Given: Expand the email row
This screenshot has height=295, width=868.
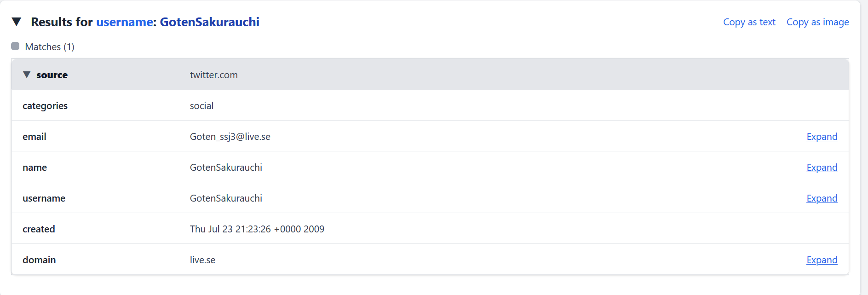Looking at the screenshot, I should pos(822,137).
